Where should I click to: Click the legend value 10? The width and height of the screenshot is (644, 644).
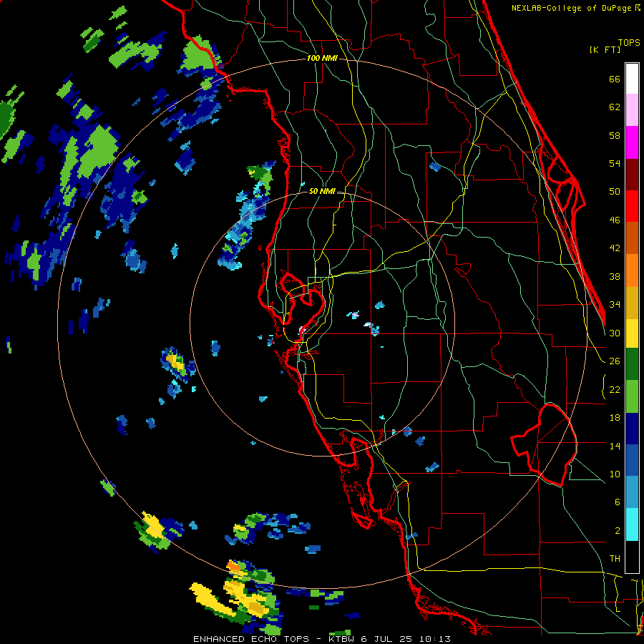[x=615, y=474]
